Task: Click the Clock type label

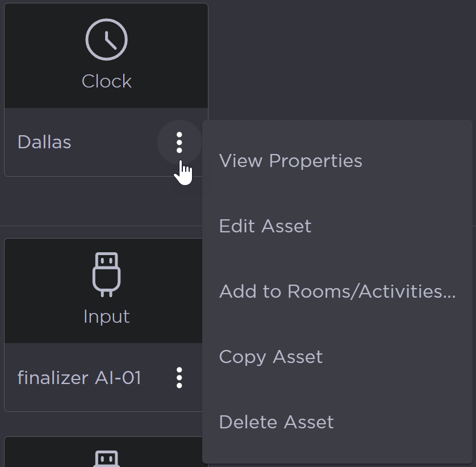Action: [106, 81]
